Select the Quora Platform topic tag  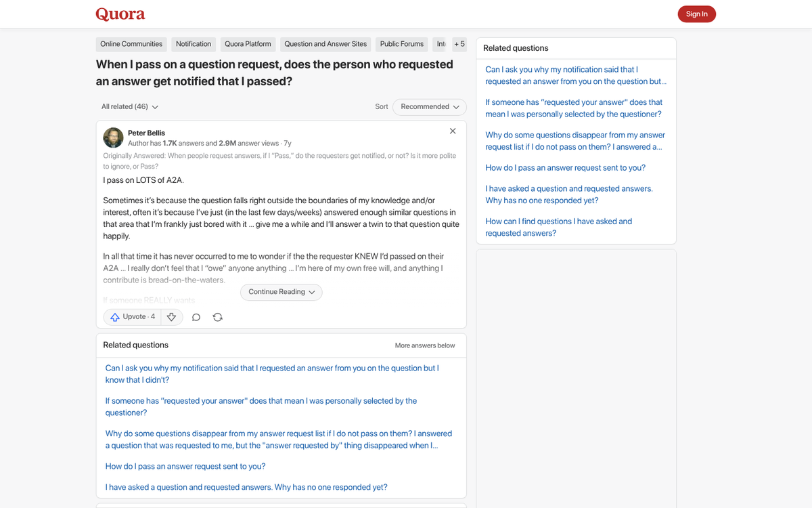pos(248,43)
